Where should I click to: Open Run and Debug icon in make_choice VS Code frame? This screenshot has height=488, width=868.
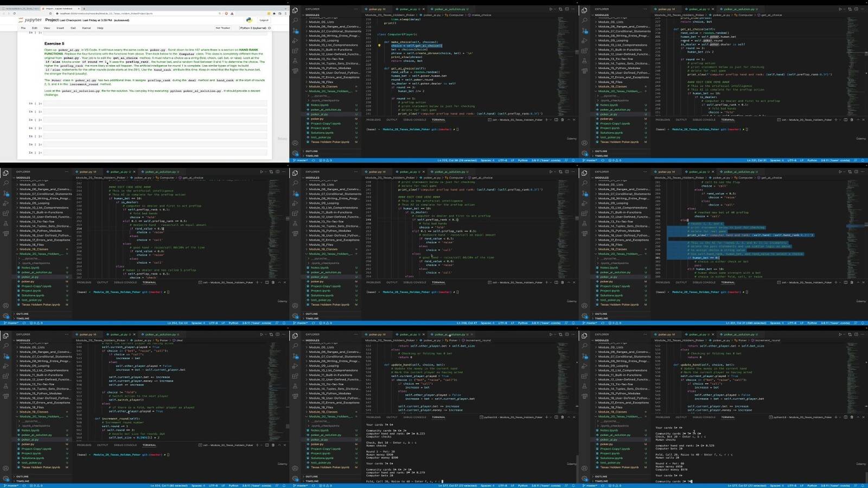295,41
